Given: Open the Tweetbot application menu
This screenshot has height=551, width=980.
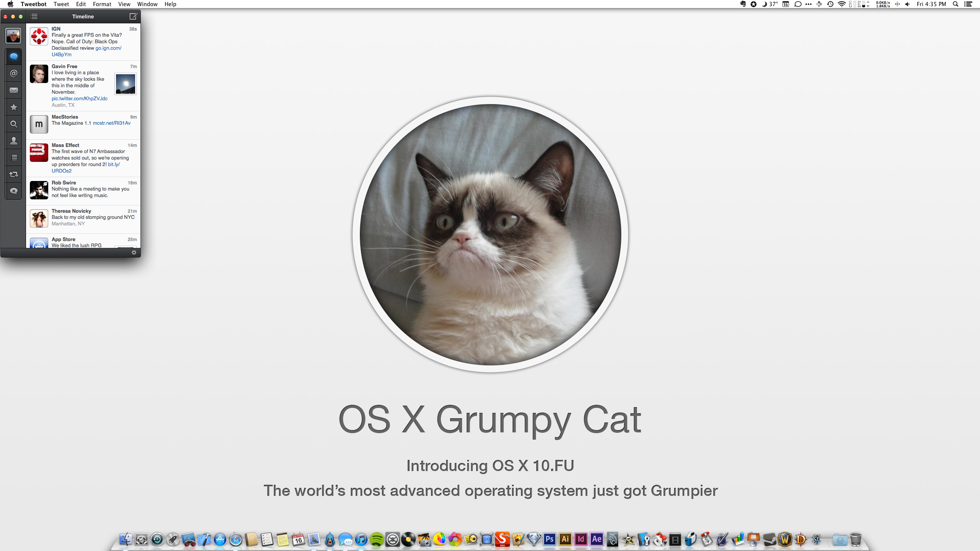Looking at the screenshot, I should pyautogui.click(x=34, y=4).
